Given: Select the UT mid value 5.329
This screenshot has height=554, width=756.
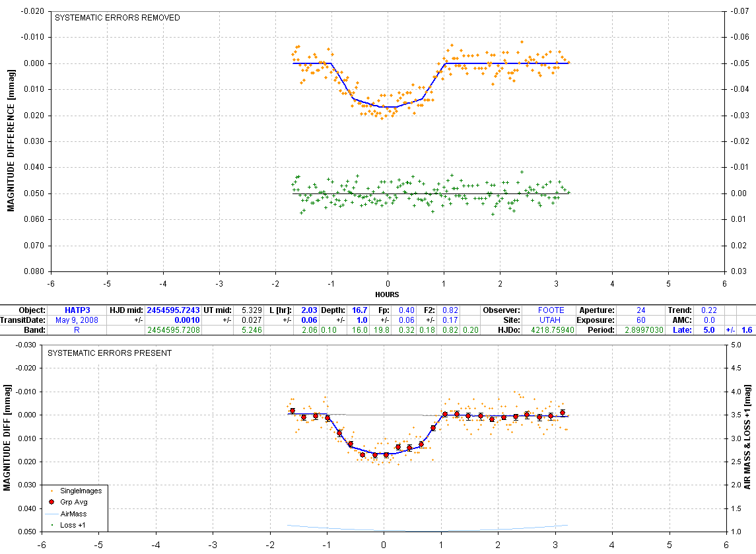Looking at the screenshot, I should [x=252, y=310].
